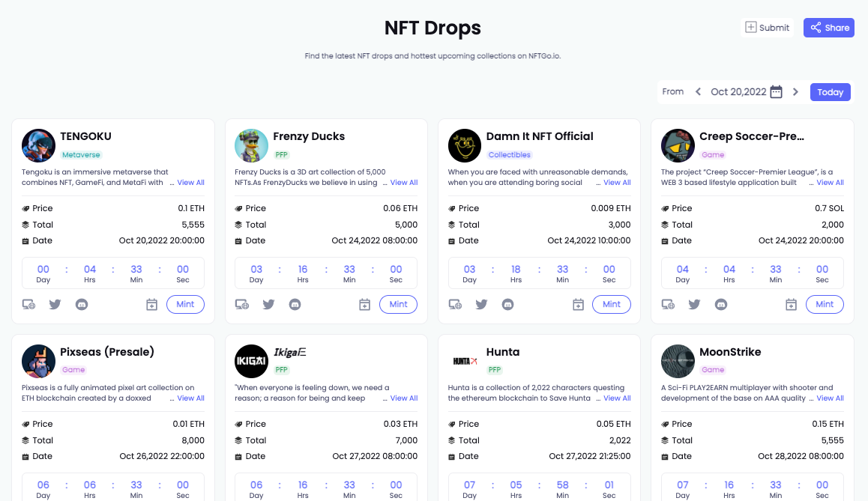Screen dimensions: 868x501
Task: Open the TENGOKU collection title
Action: tap(85, 136)
